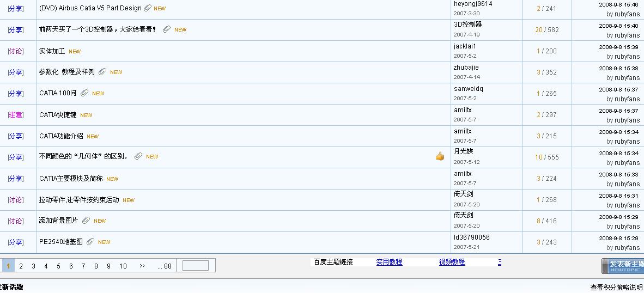
Task: Open 查看积分策略说明 link
Action: 616,287
